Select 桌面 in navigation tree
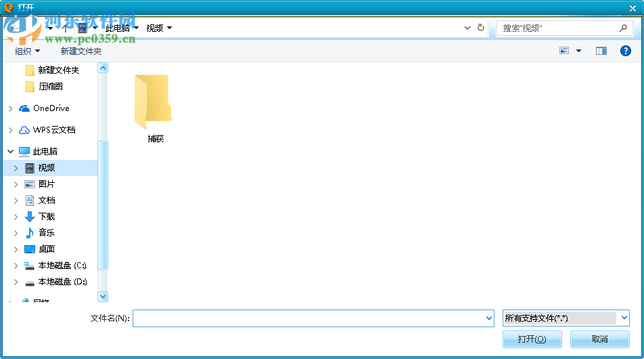This screenshot has height=359, width=644. pyautogui.click(x=47, y=249)
